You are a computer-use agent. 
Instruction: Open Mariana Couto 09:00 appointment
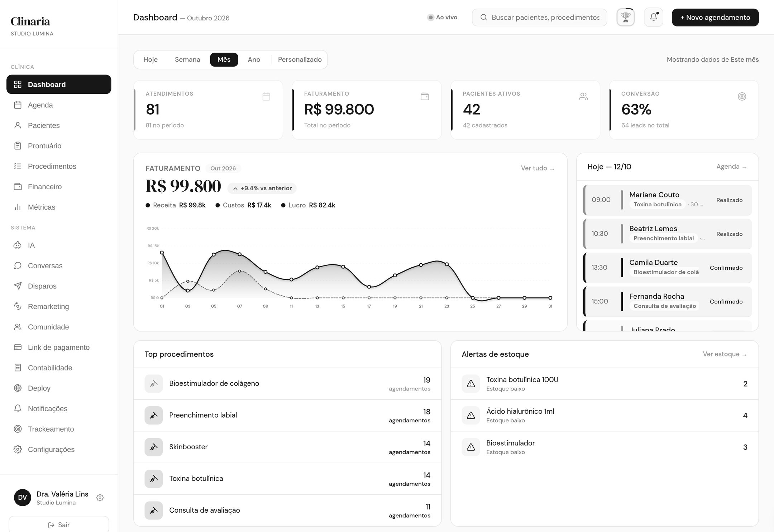coord(667,200)
